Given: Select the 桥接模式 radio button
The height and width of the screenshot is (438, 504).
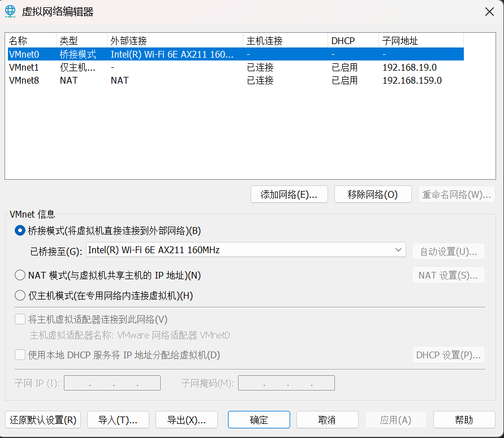Looking at the screenshot, I should [x=20, y=231].
